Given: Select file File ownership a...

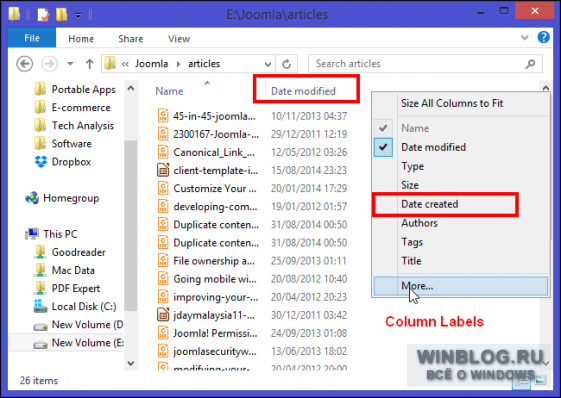Looking at the screenshot, I should (214, 261).
